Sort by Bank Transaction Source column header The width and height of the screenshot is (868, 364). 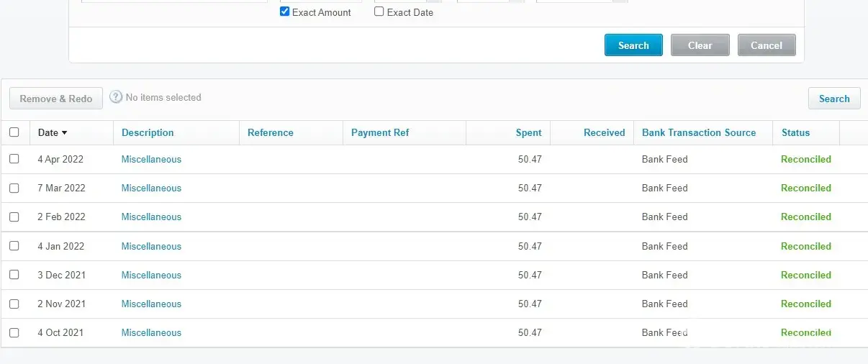[x=699, y=132]
